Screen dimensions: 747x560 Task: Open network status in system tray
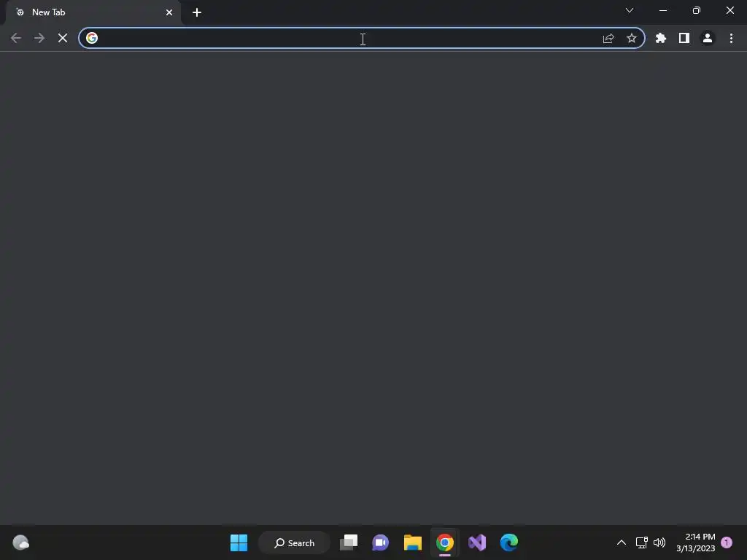[x=642, y=542]
